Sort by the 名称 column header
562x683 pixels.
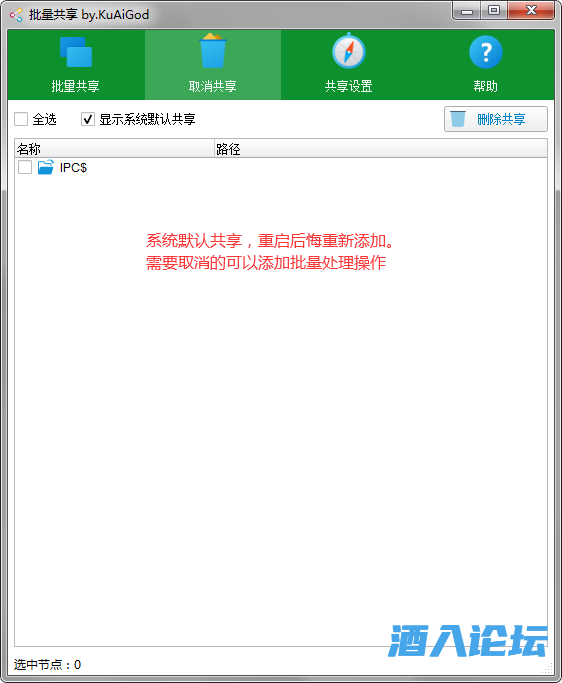pyautogui.click(x=114, y=149)
